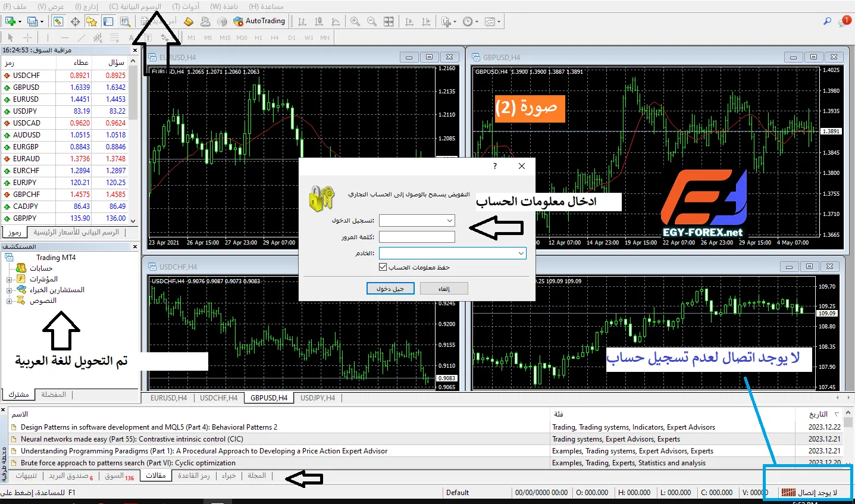Switch to the صندوق البريد terminal tab
Image resolution: width=855 pixels, height=504 pixels.
pos(71,476)
